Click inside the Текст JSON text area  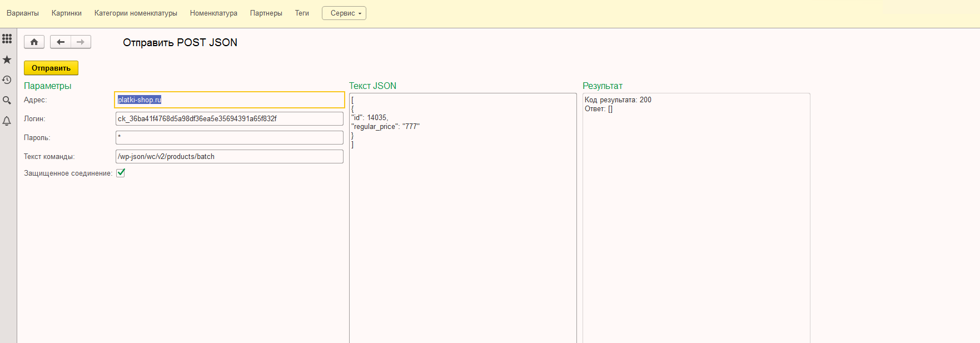click(x=462, y=222)
